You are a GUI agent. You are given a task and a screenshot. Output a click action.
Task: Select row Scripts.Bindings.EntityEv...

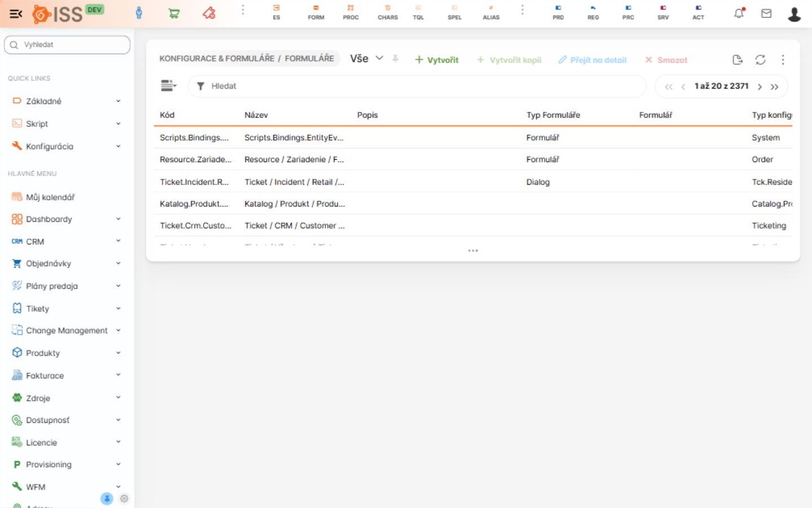tap(473, 138)
